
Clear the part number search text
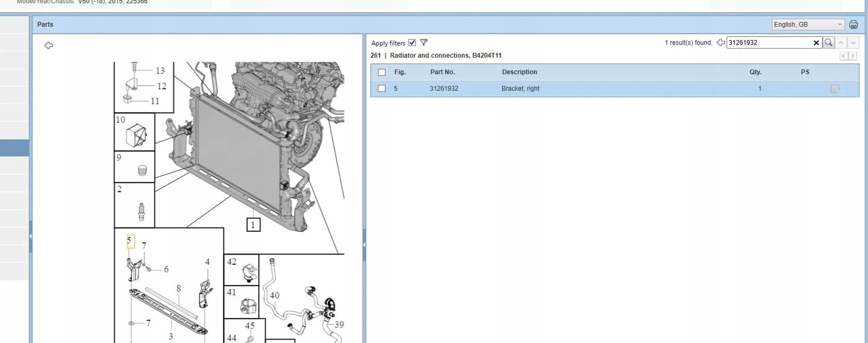coord(816,43)
